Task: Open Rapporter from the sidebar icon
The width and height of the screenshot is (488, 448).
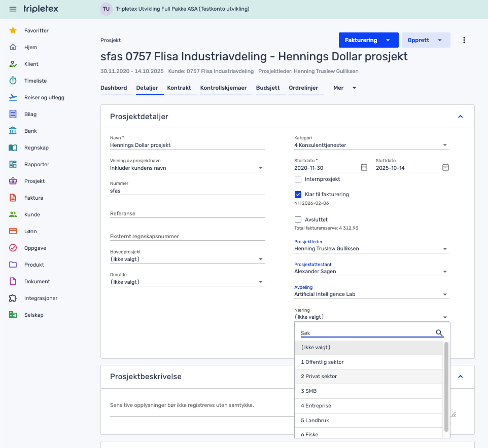Action: pyautogui.click(x=13, y=164)
